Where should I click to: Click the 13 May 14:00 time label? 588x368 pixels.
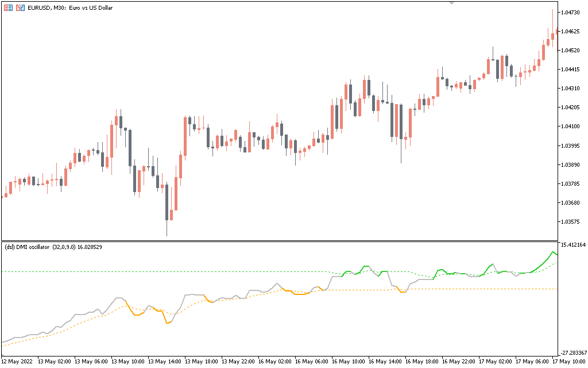(x=166, y=362)
